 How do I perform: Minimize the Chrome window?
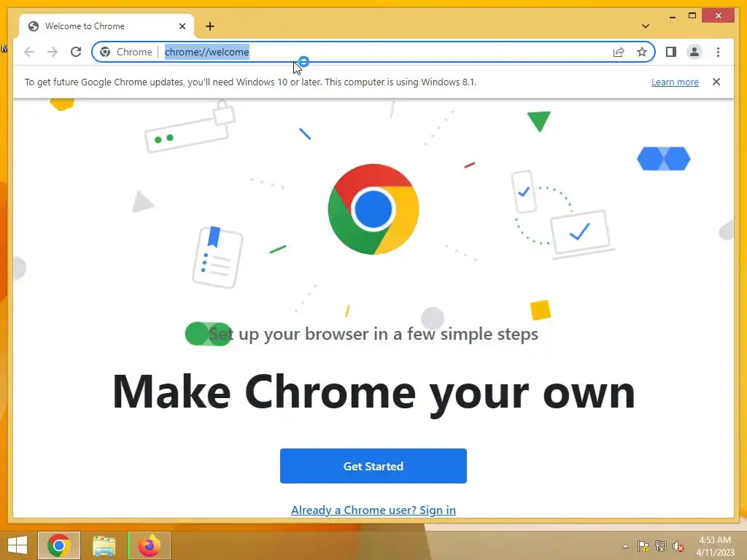pyautogui.click(x=672, y=16)
